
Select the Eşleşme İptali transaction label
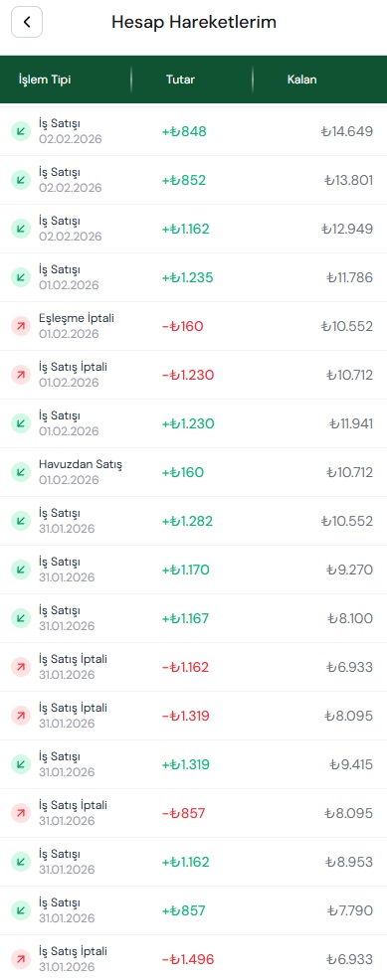(77, 319)
